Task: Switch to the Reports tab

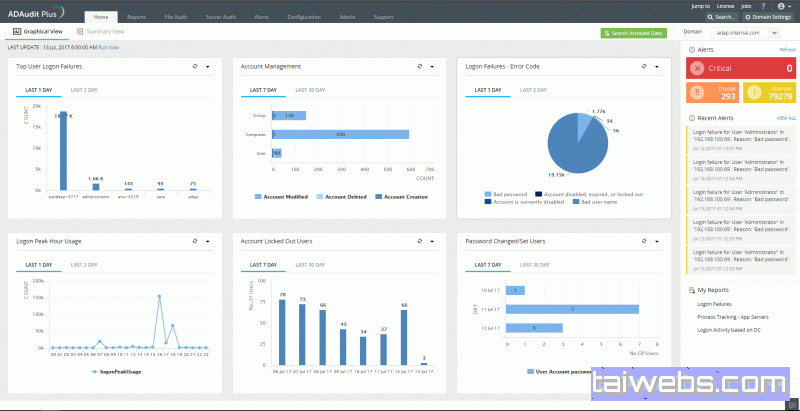Action: point(136,17)
